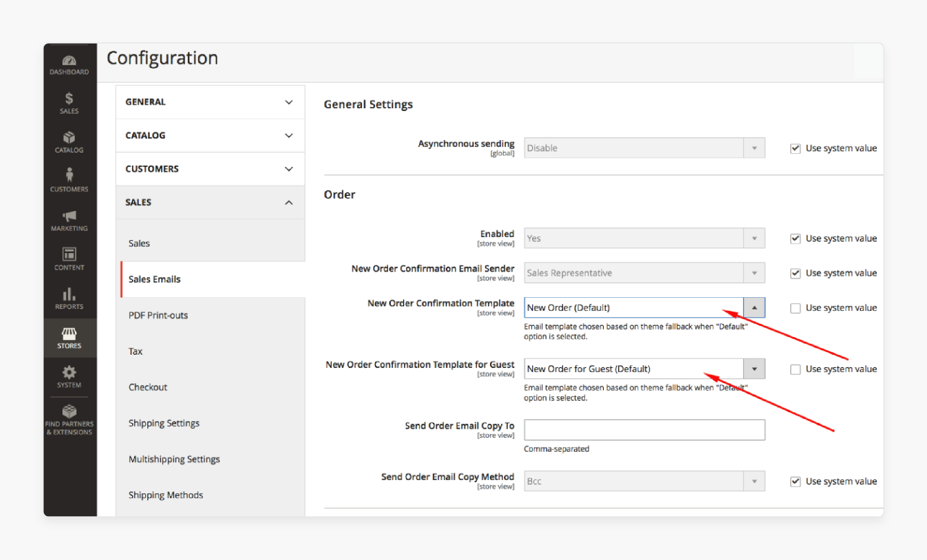Image resolution: width=927 pixels, height=560 pixels.
Task: Open the Bcc copy method dropdown
Action: pos(644,481)
